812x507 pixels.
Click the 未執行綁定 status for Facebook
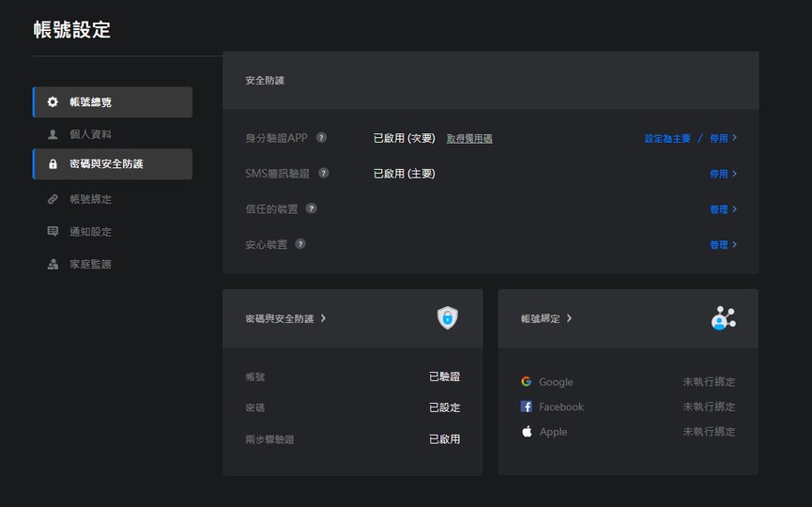click(x=709, y=407)
